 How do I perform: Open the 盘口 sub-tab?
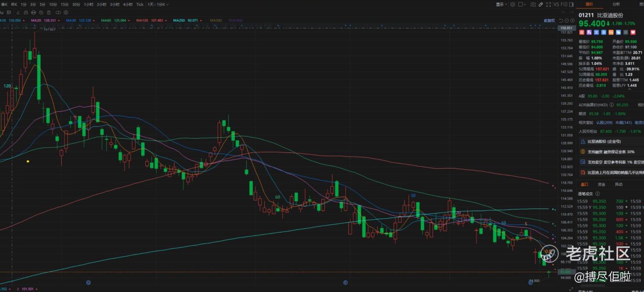coord(584,185)
